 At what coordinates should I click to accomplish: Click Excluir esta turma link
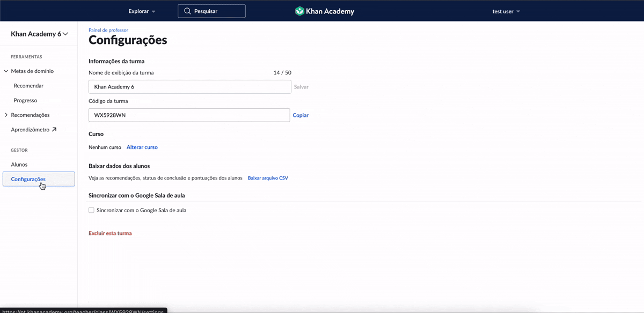(110, 233)
